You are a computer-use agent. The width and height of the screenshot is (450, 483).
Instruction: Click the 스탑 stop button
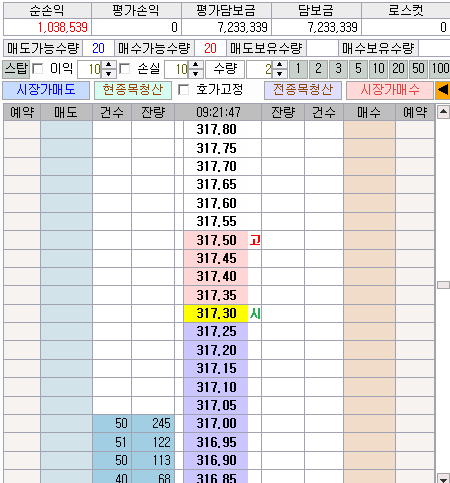pyautogui.click(x=16, y=69)
